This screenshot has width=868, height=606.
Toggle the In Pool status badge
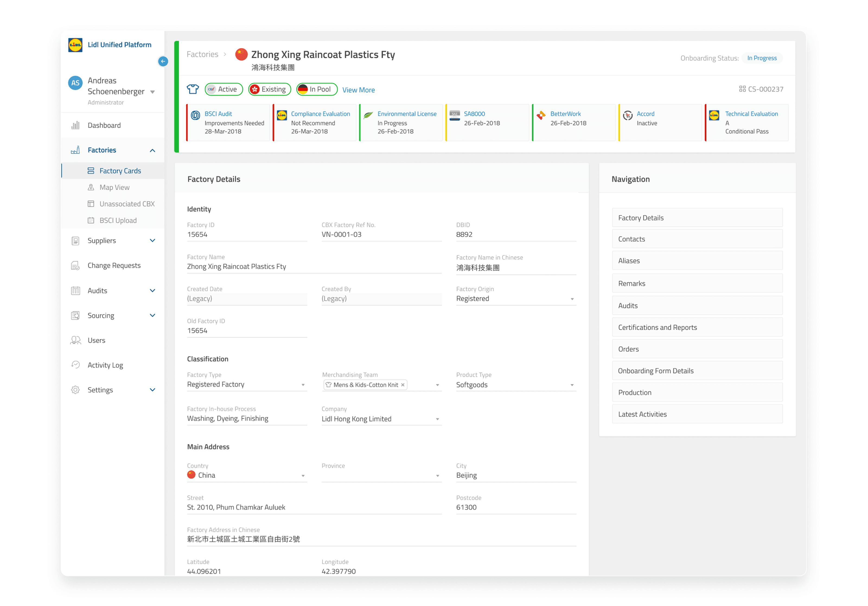point(317,89)
